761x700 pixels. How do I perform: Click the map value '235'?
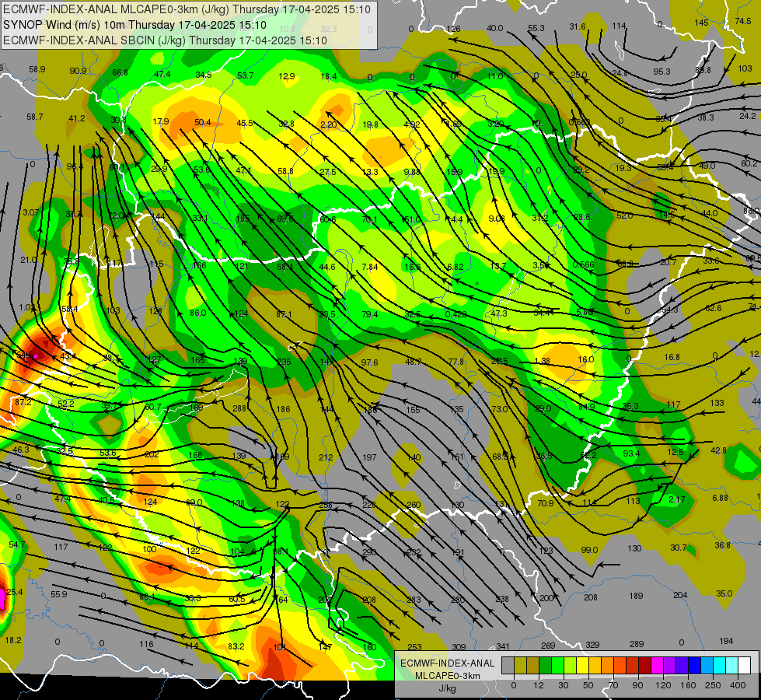(284, 362)
